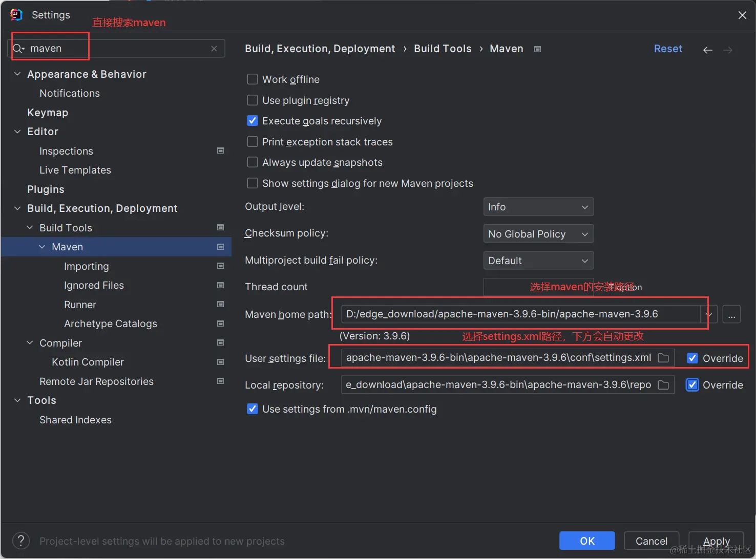This screenshot has height=559, width=756.
Task: Click Build Tools in breadcrumb
Action: click(443, 49)
